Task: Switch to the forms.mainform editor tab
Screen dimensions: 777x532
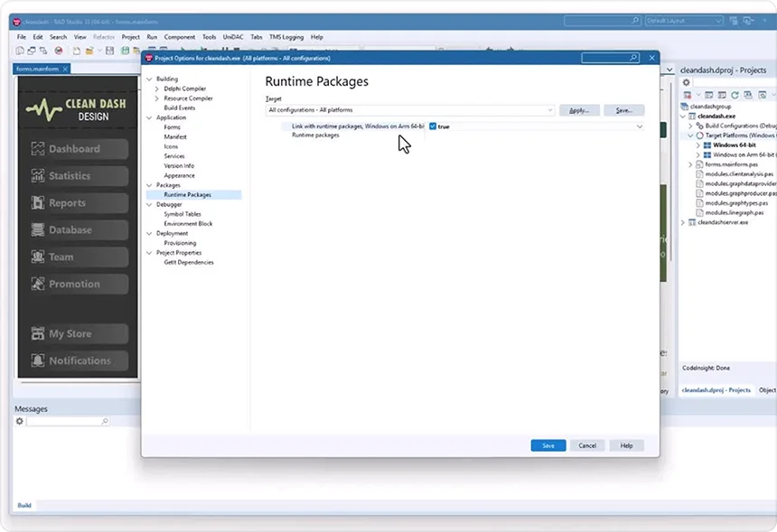Action: 37,69
